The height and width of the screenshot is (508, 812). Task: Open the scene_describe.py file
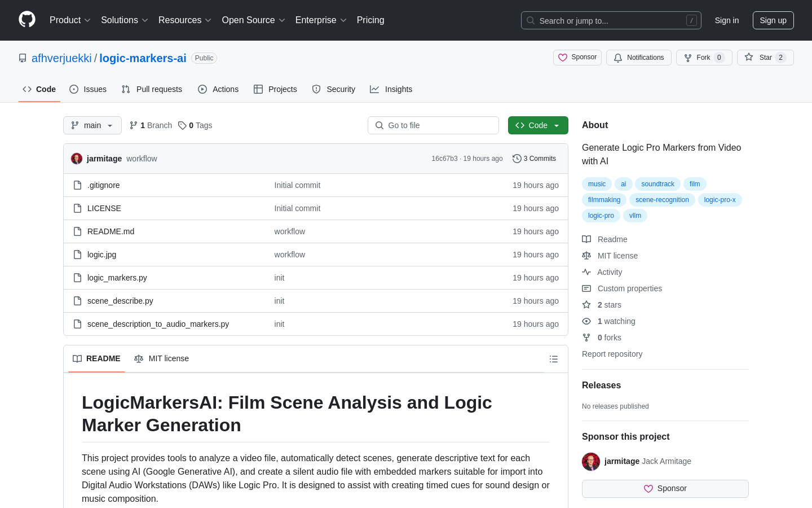click(120, 301)
